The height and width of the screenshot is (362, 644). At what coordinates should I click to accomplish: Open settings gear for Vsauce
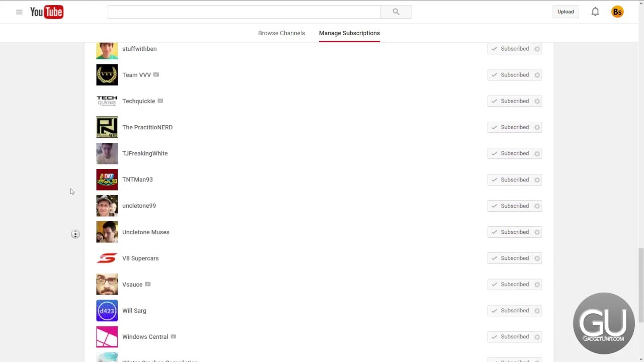click(537, 284)
